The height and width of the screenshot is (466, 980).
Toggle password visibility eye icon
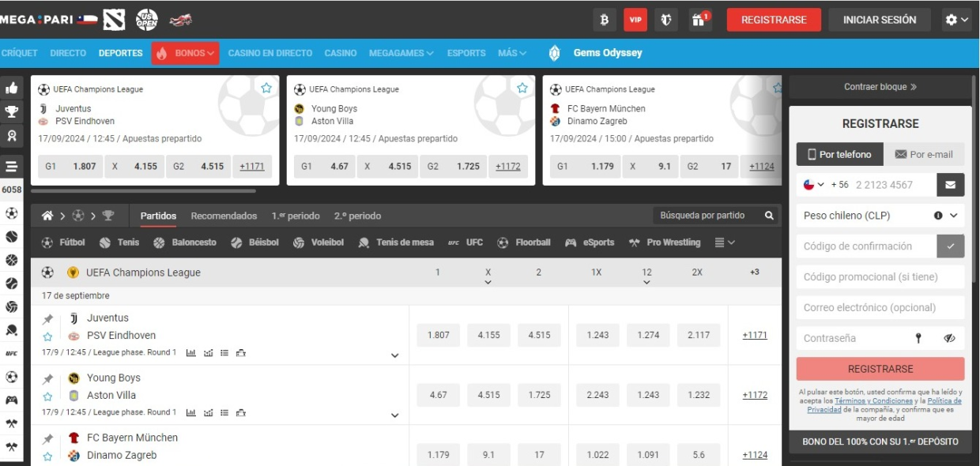(x=949, y=338)
